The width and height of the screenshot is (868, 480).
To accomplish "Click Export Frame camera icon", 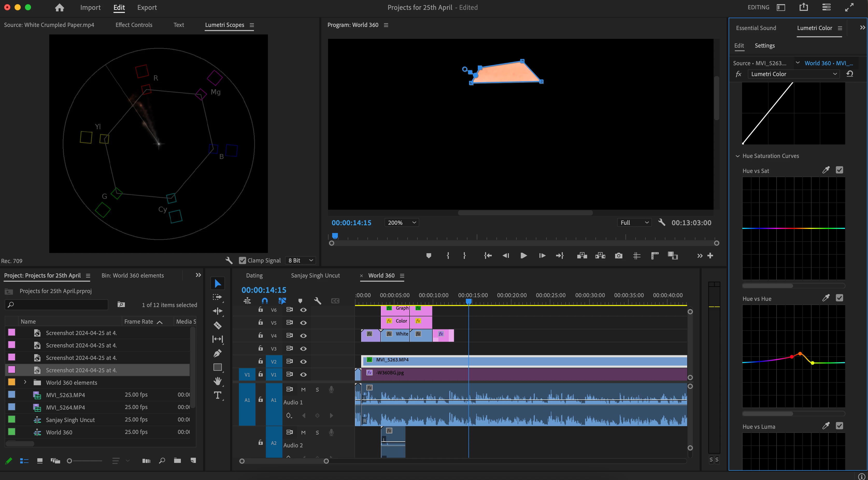I will pyautogui.click(x=618, y=256).
